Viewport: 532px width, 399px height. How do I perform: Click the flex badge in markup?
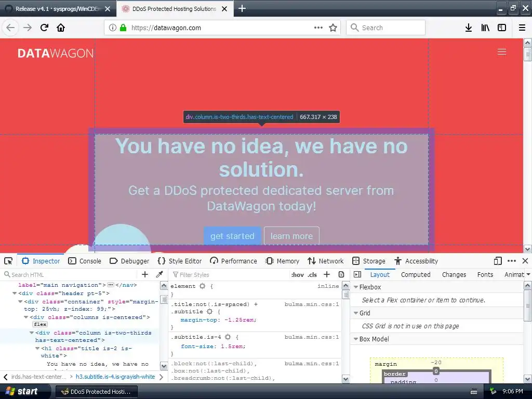[x=40, y=324]
